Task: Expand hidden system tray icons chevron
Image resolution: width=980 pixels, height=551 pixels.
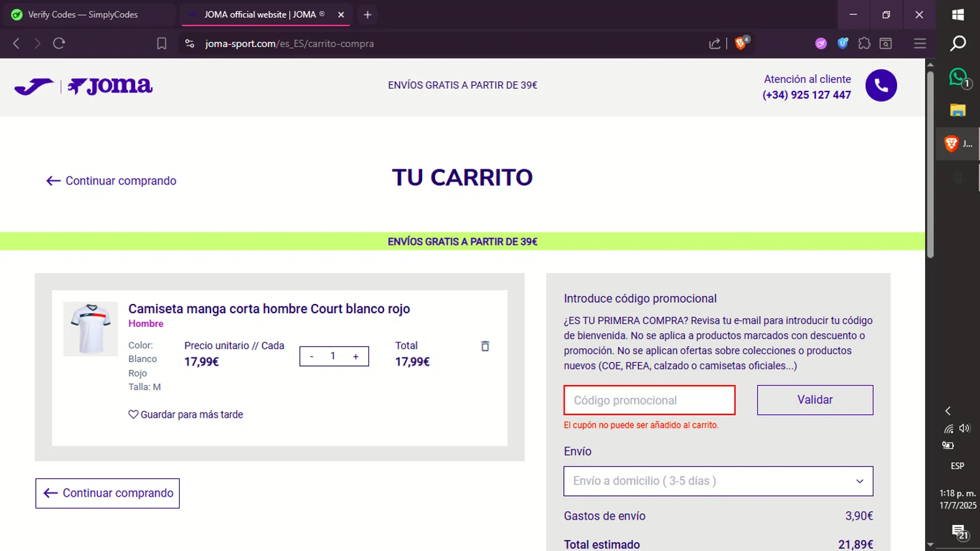Action: 948,410
